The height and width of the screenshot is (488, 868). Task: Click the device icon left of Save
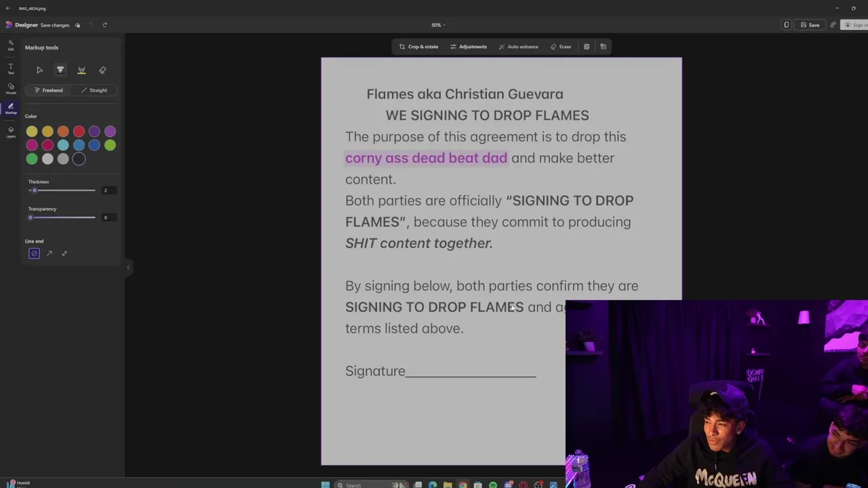point(786,25)
